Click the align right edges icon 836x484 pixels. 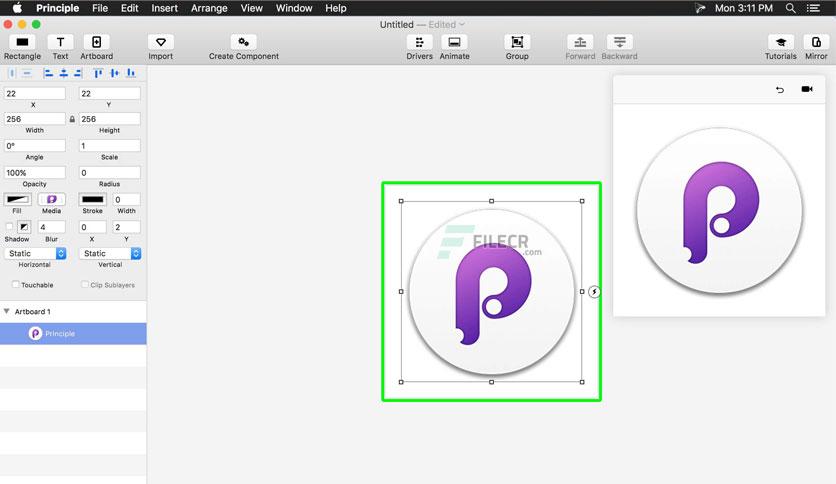(78, 73)
